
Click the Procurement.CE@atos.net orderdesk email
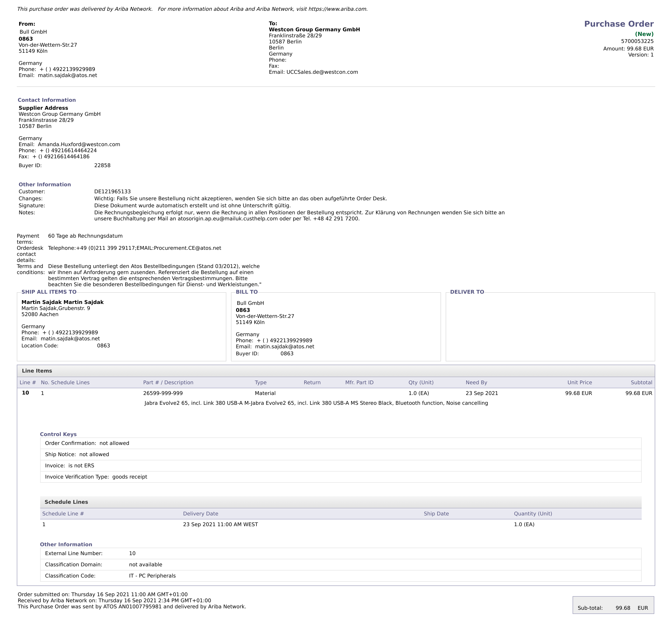point(187,248)
